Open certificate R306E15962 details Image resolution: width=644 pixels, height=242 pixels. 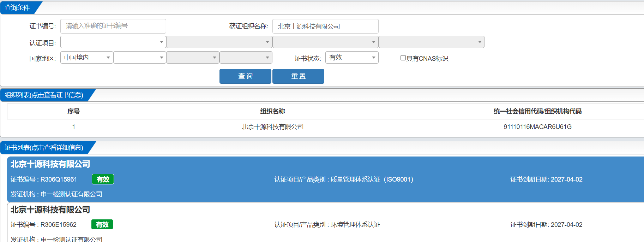(325, 223)
